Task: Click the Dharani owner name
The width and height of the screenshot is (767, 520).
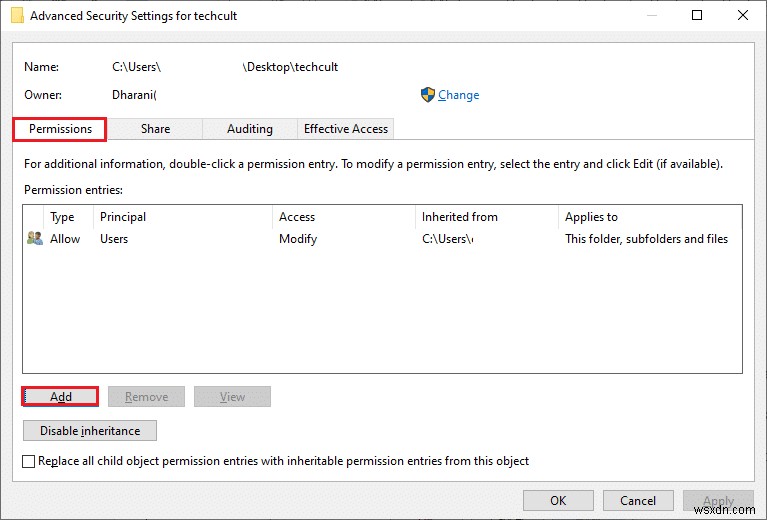Action: click(134, 95)
